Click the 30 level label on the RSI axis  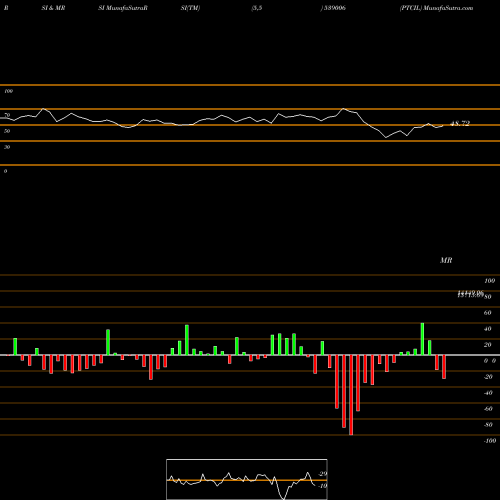[7, 147]
